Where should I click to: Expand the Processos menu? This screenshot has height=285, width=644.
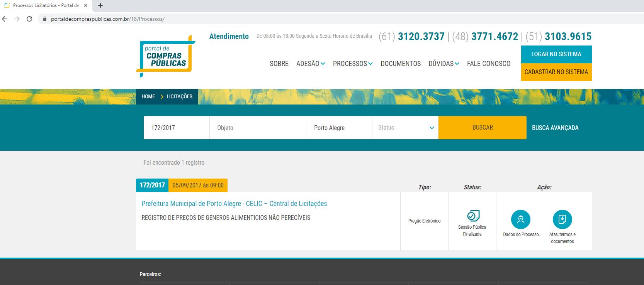353,64
